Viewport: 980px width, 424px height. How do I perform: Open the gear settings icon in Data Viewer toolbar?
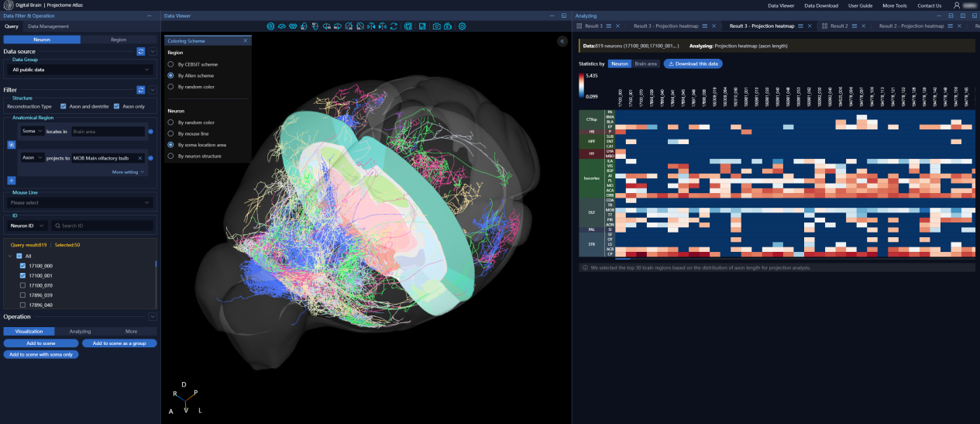462,26
